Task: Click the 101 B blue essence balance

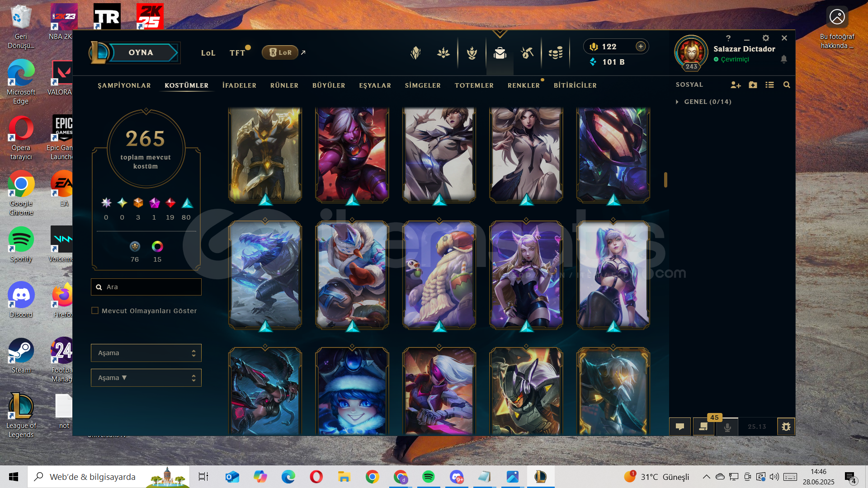Action: (x=607, y=62)
